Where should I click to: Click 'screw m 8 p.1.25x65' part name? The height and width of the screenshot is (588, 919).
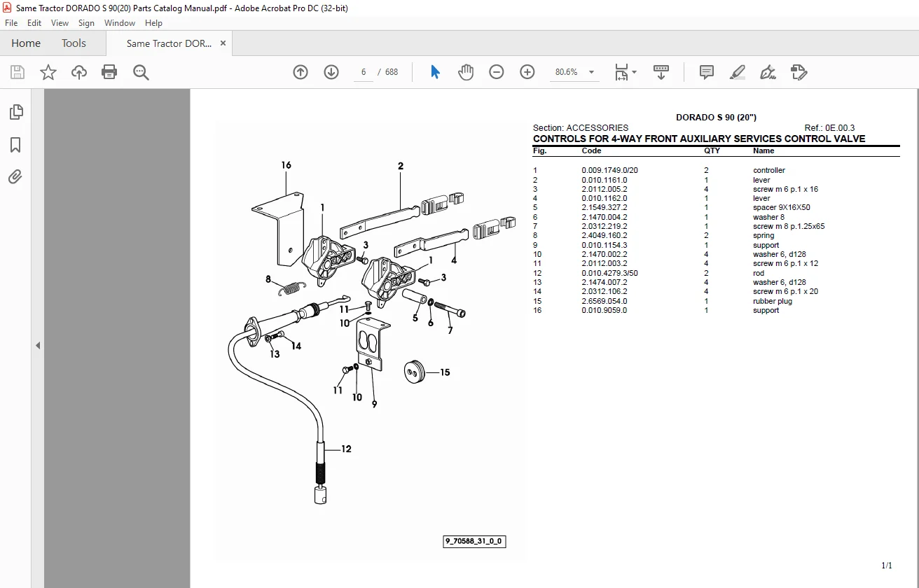tap(789, 226)
